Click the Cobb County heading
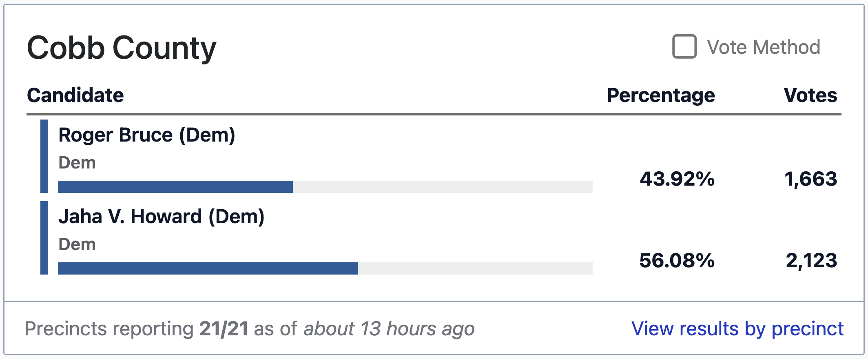Screen dimensions: 868x359 click(122, 48)
